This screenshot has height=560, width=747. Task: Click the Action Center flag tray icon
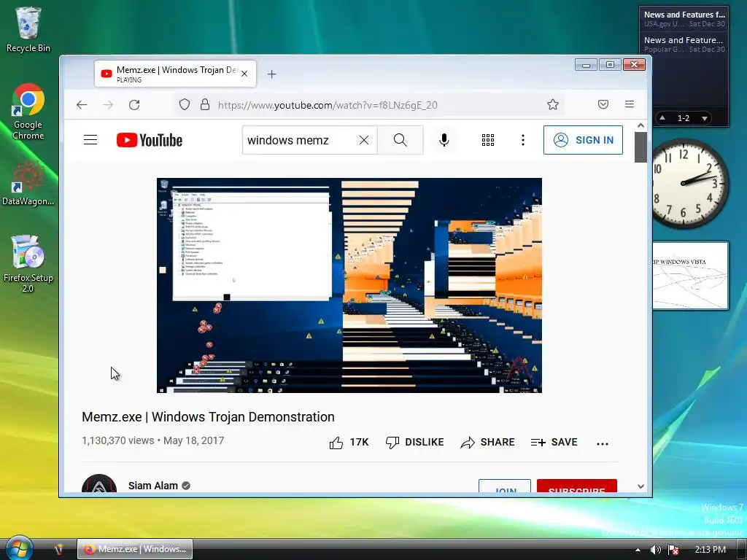click(673, 550)
